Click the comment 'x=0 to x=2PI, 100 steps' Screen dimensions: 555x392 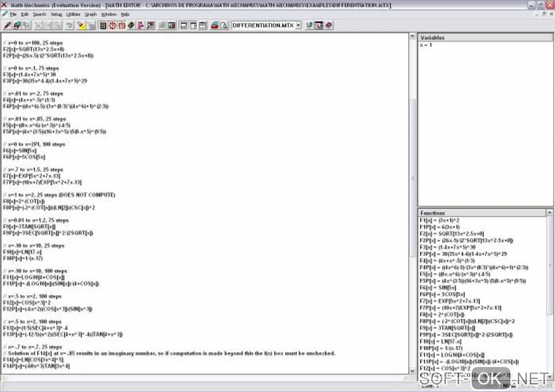point(34,144)
